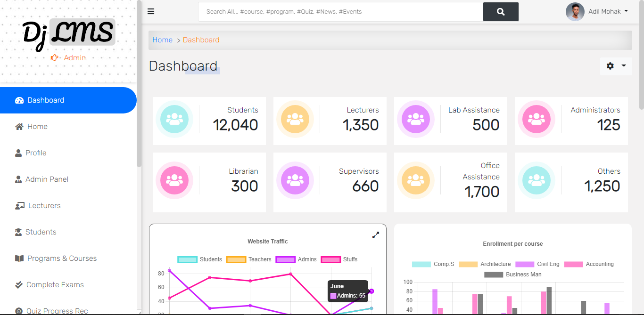Go to Lecturers page in sidebar
This screenshot has width=644, height=315.
click(x=44, y=206)
